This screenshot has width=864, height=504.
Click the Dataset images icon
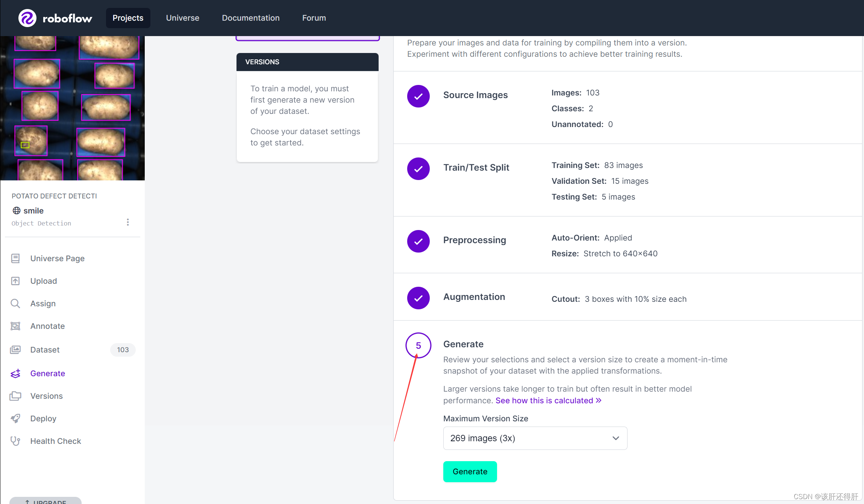[15, 350]
